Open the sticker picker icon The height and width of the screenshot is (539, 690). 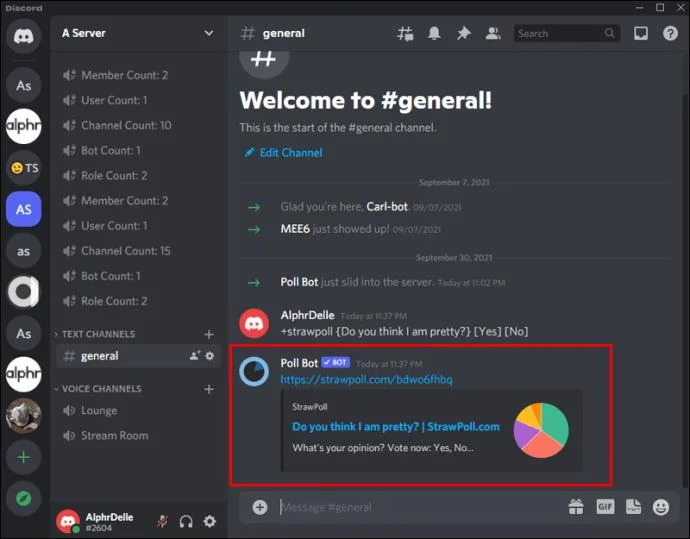point(633,507)
